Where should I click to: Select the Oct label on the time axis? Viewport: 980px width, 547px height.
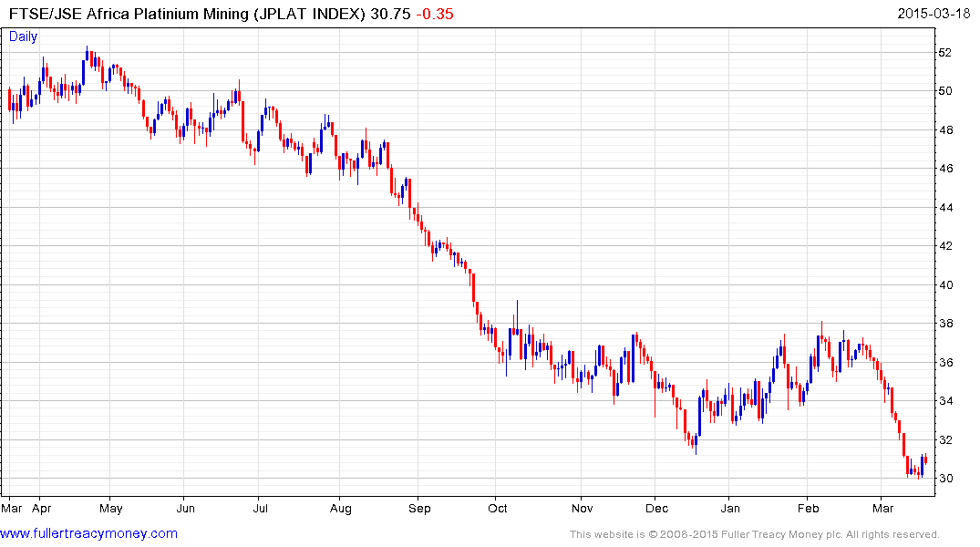(498, 507)
